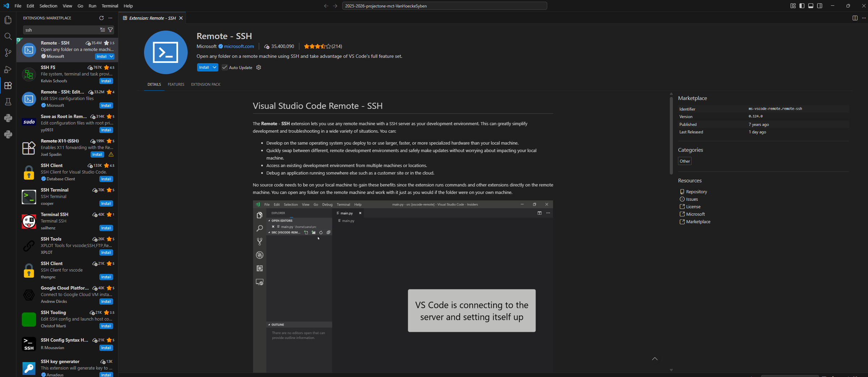Viewport: 868px width, 377px height.
Task: Go forward in navigation history
Action: pyautogui.click(x=335, y=6)
